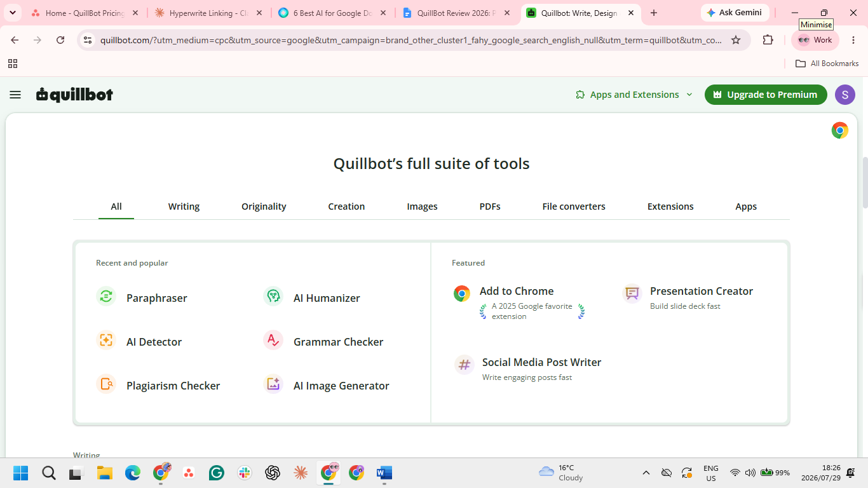Switch to the QuillBot Review 2026 browser tab
This screenshot has height=488, width=868.
pyautogui.click(x=456, y=13)
